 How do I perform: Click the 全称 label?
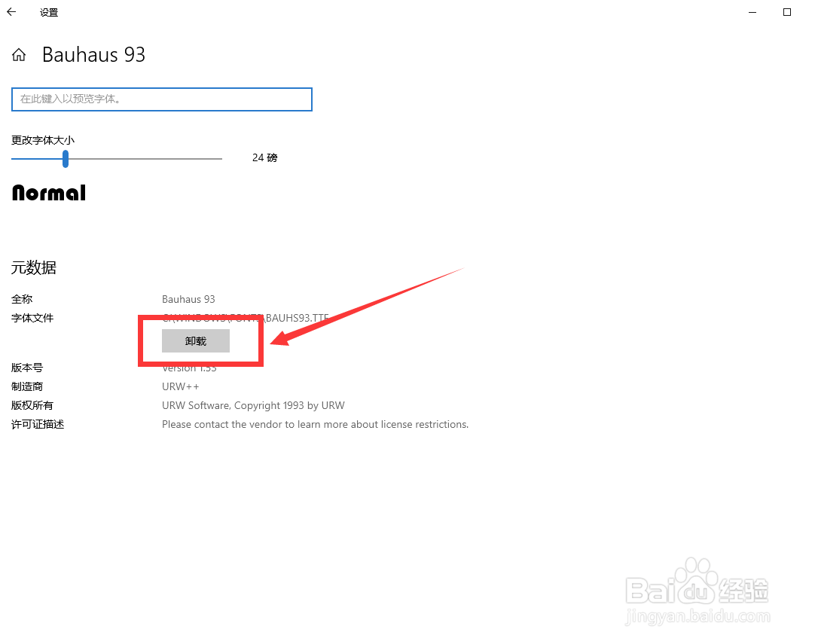coord(22,299)
